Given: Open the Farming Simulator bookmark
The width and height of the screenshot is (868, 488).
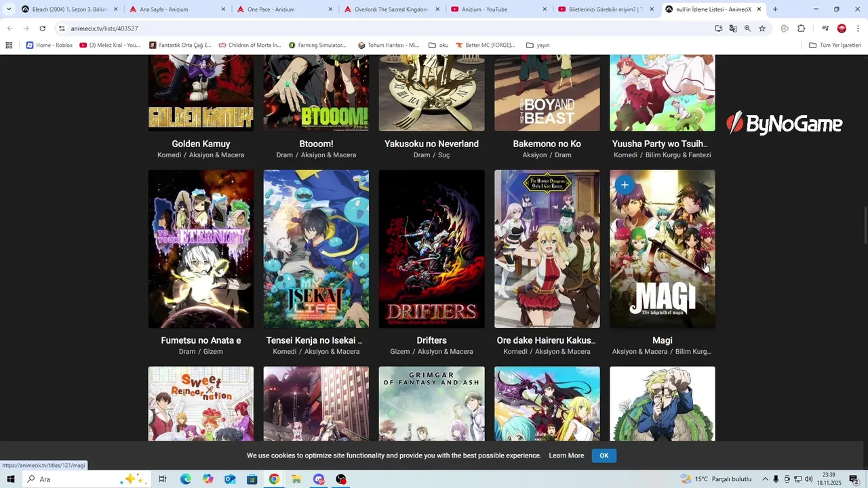Looking at the screenshot, I should (317, 45).
